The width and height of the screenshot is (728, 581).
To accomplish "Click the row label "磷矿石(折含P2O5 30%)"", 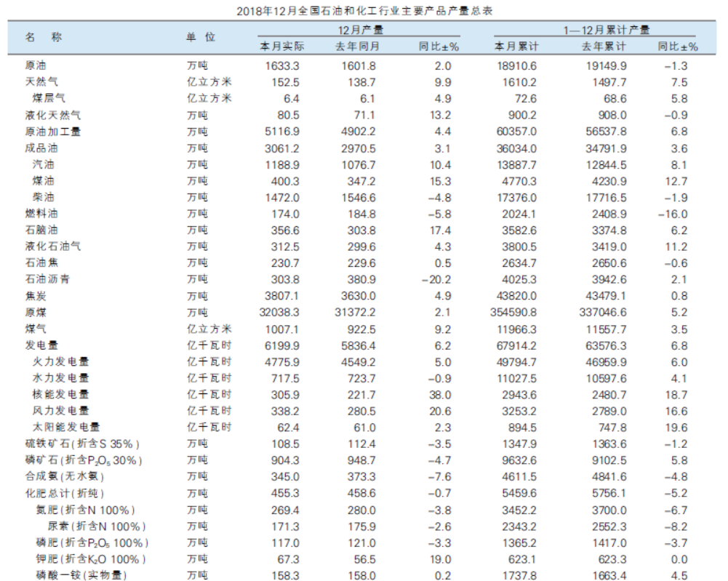I will point(84,460).
